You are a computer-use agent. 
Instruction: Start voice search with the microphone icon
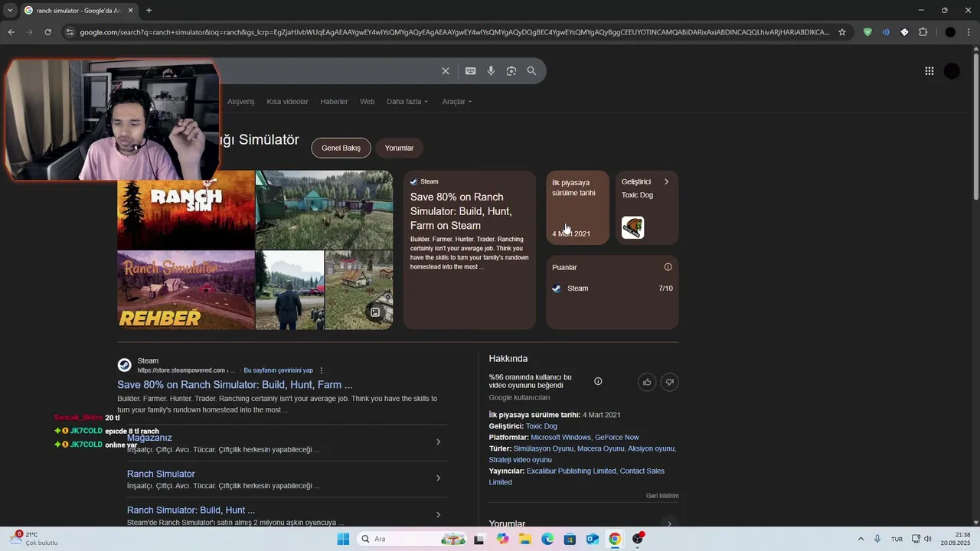point(491,70)
